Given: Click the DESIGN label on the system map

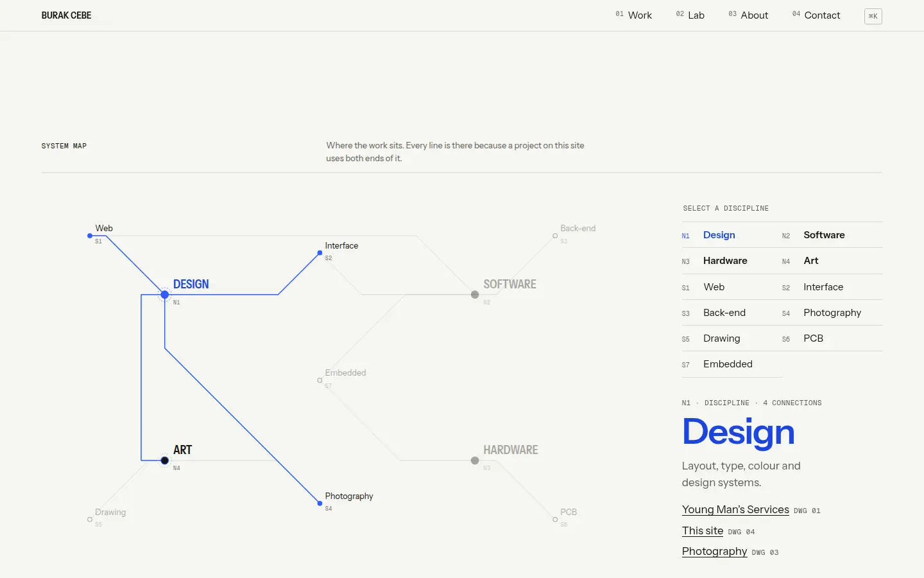Looking at the screenshot, I should tap(191, 284).
